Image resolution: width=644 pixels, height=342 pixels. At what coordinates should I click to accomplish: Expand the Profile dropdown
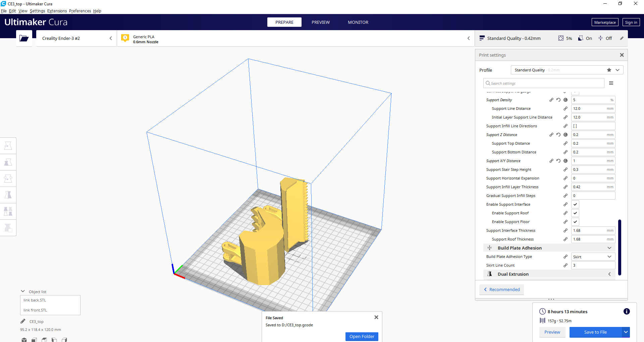(x=617, y=70)
